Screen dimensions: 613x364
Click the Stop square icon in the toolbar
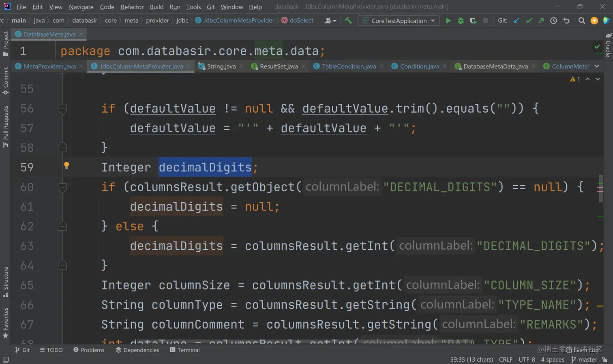485,20
